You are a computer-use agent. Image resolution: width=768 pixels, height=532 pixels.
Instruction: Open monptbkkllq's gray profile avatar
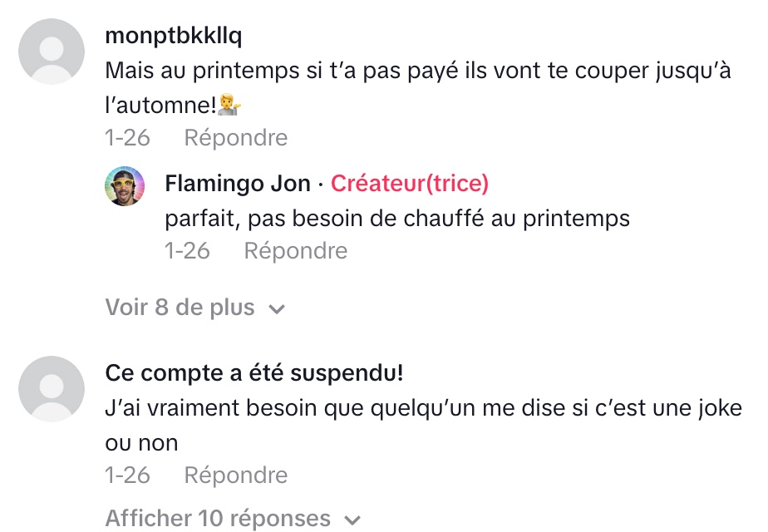(x=52, y=52)
